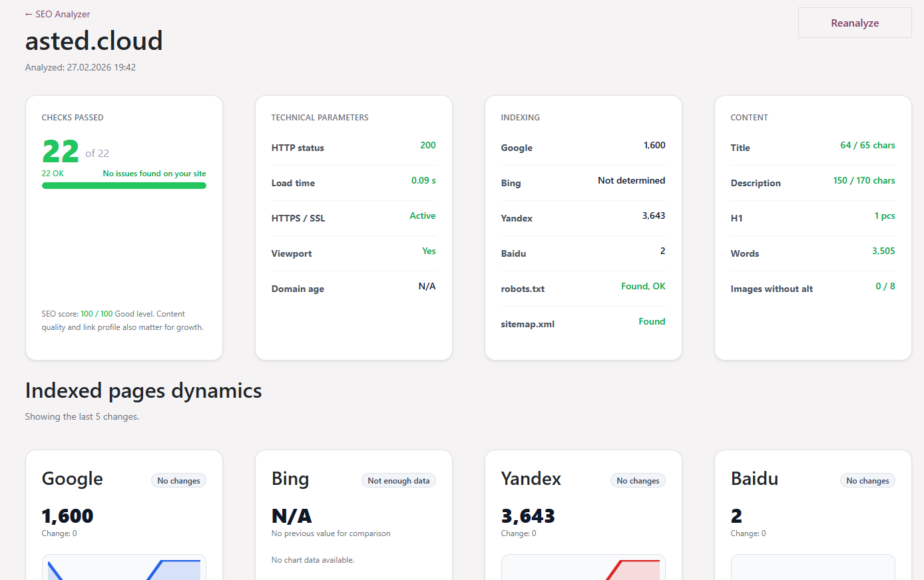This screenshot has width=924, height=580.
Task: Click the HTTP status value 200
Action: tap(427, 146)
